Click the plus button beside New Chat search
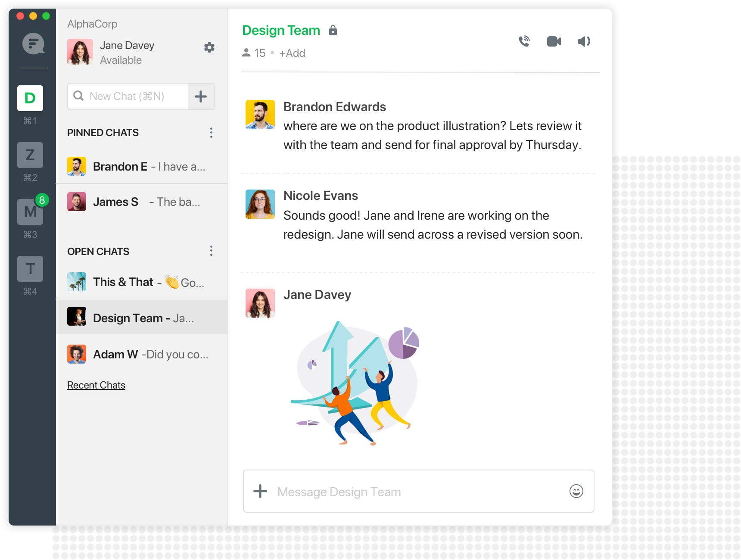This screenshot has width=741, height=560. [201, 96]
